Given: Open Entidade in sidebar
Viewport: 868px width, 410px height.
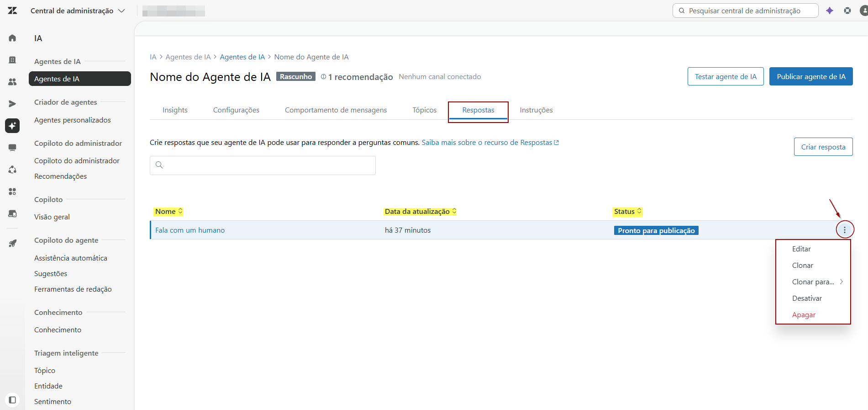Looking at the screenshot, I should [x=48, y=386].
